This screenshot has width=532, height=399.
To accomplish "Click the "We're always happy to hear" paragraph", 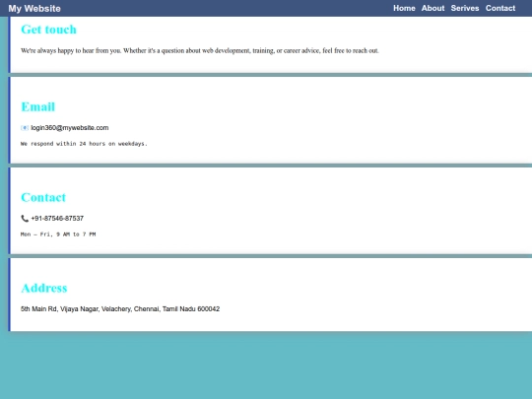I will pos(199,51).
